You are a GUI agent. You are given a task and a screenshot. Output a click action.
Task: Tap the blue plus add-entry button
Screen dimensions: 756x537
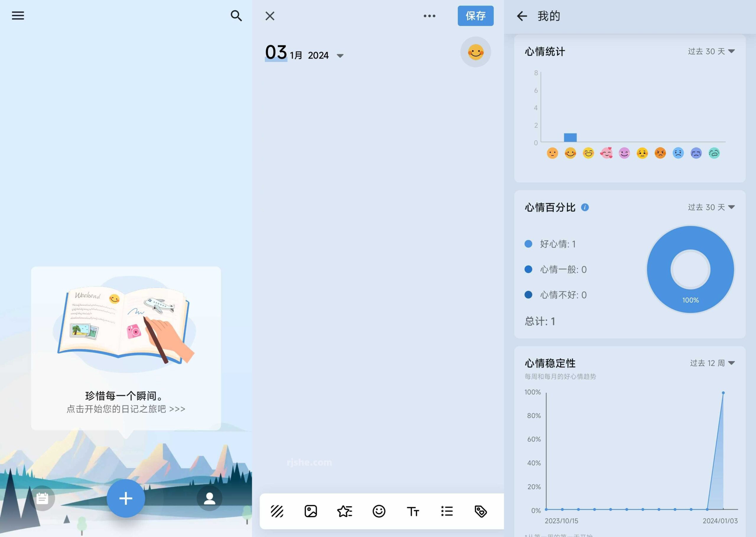pyautogui.click(x=126, y=498)
